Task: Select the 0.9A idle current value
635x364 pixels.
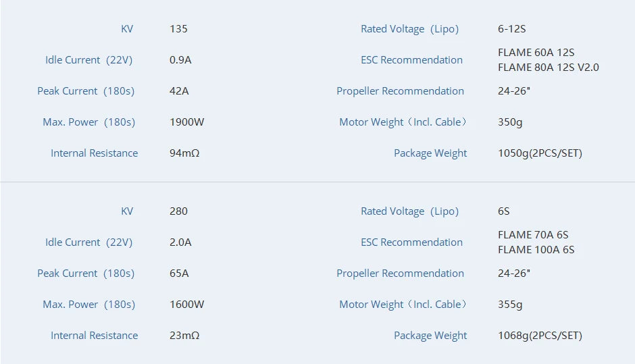Action: 180,60
